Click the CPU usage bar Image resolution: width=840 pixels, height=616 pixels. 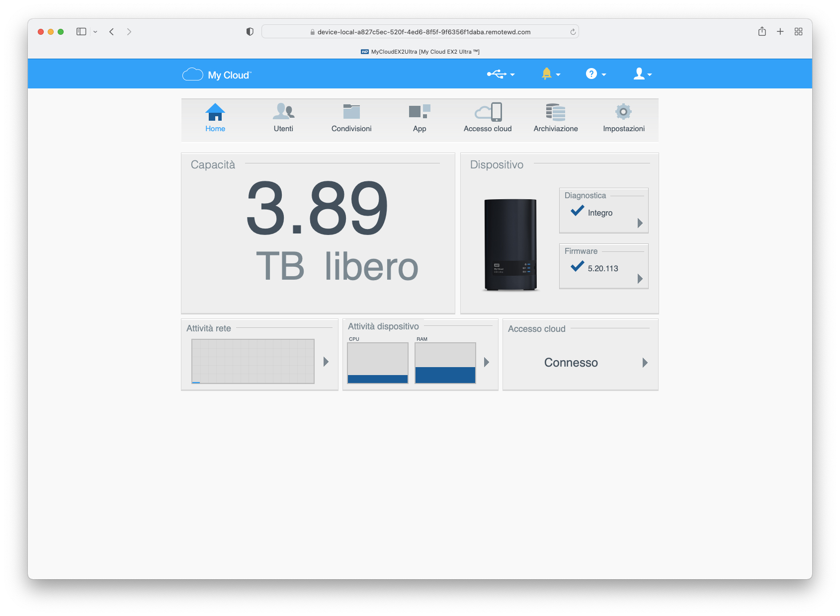(x=378, y=363)
